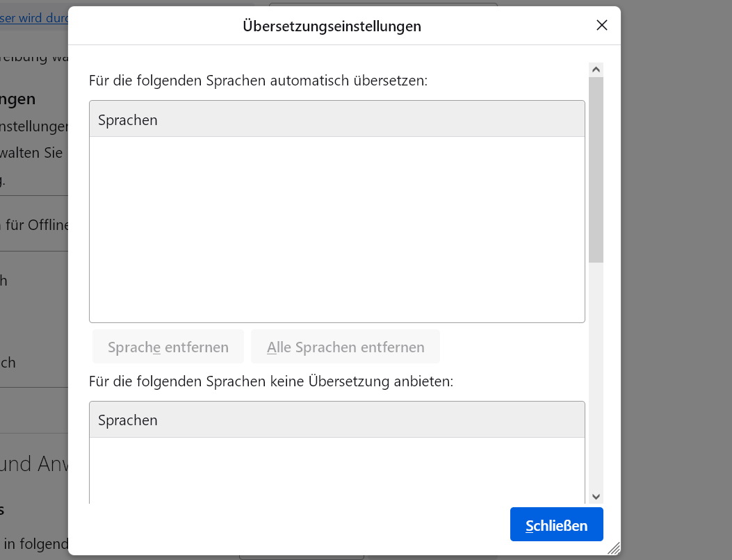The height and width of the screenshot is (560, 732).
Task: Click the 'in folgend' text at bottom left
Action: click(35, 543)
